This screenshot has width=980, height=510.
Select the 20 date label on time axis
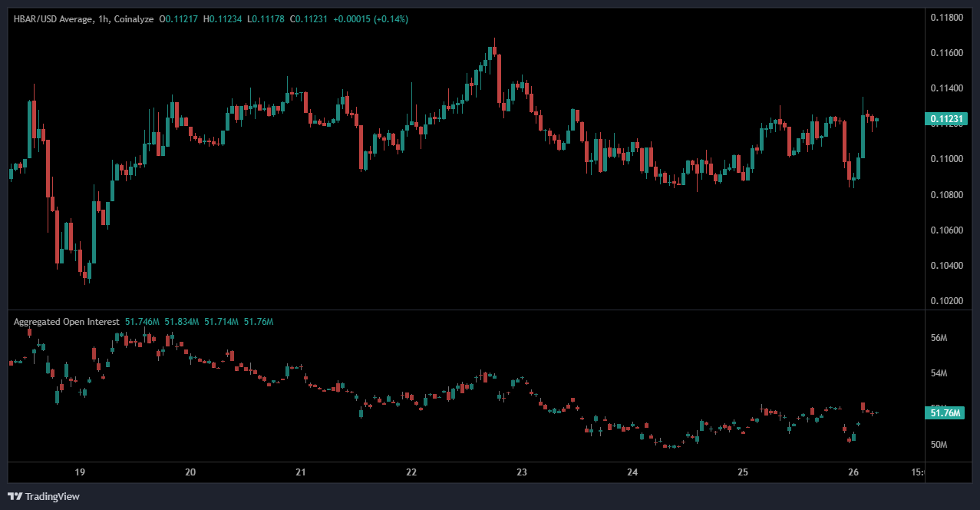190,472
